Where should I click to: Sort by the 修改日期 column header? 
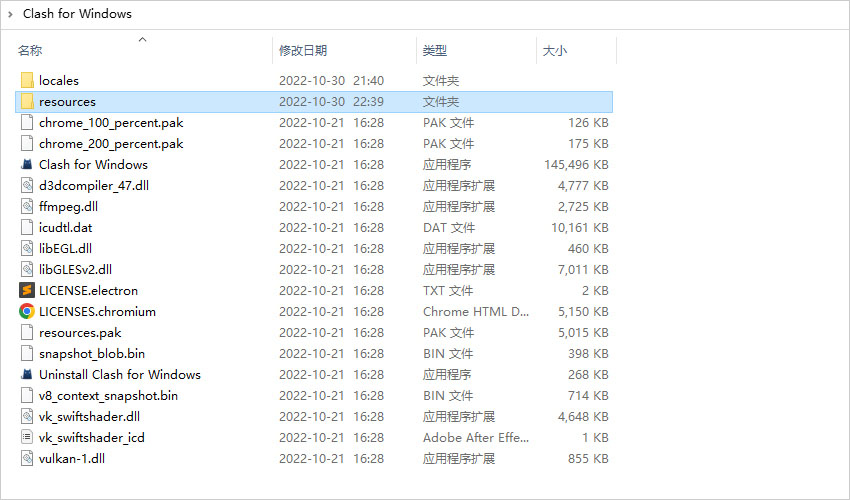coord(303,50)
